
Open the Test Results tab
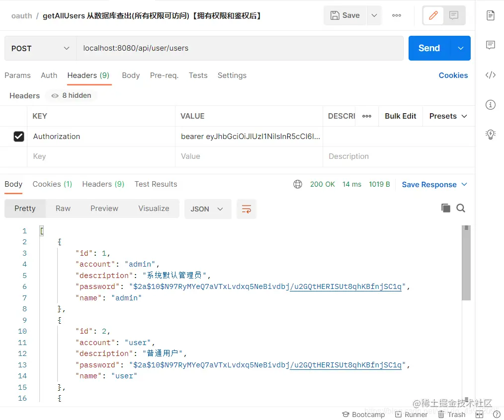click(156, 184)
